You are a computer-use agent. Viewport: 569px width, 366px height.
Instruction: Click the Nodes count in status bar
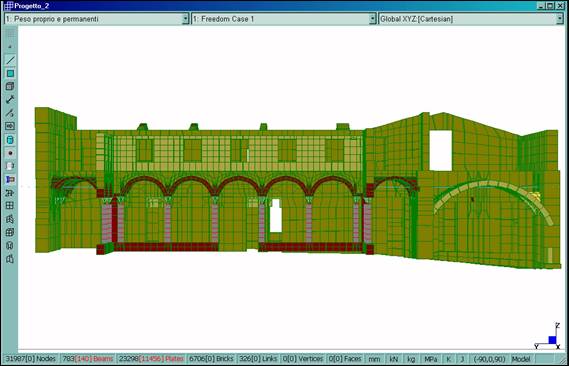[31, 359]
